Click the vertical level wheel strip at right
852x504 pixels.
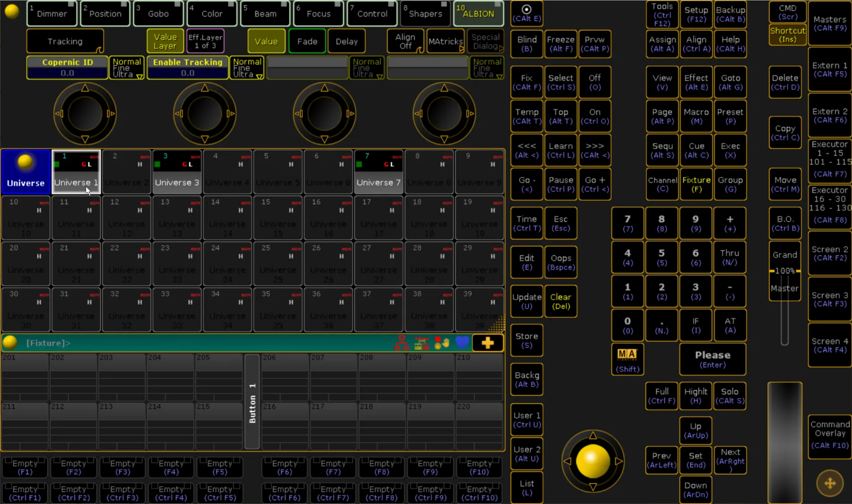(785, 443)
